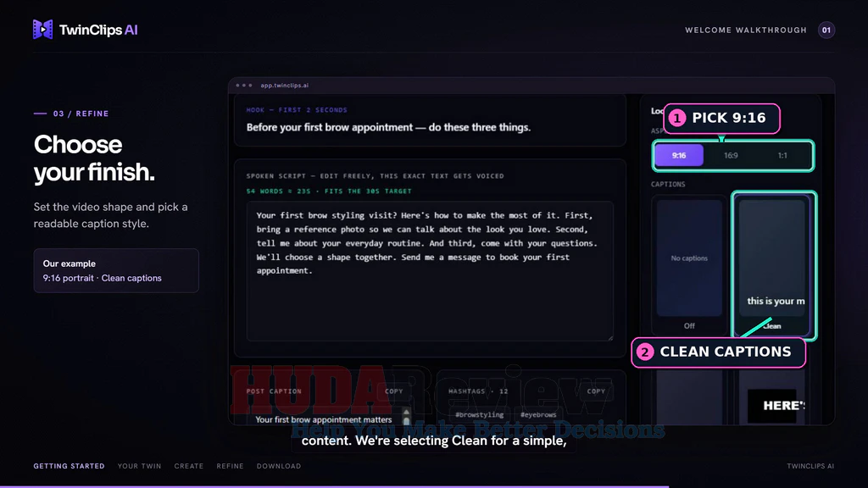The height and width of the screenshot is (488, 868).
Task: Copy the post caption text
Action: 394,391
